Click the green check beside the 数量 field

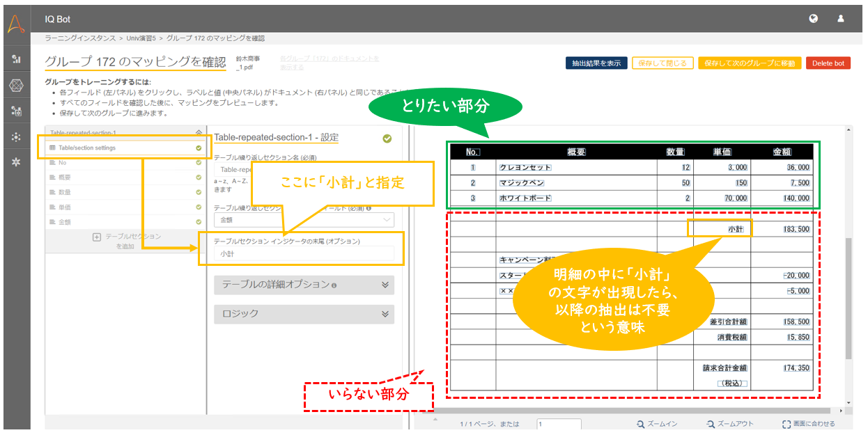point(199,192)
